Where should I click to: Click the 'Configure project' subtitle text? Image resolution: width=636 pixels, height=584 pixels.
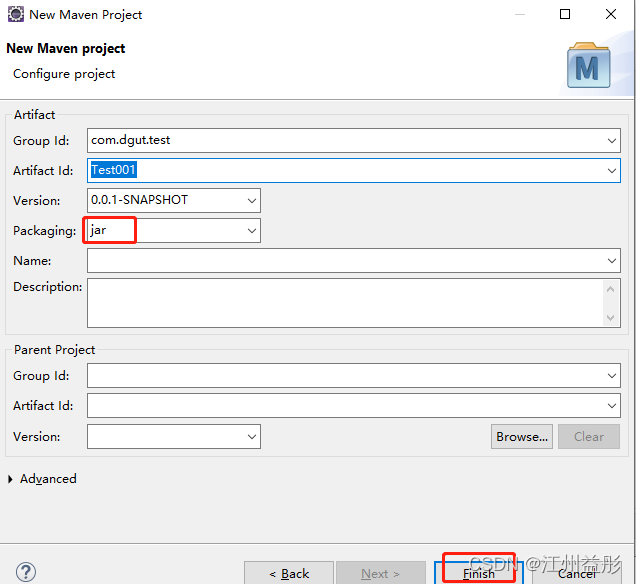(64, 74)
